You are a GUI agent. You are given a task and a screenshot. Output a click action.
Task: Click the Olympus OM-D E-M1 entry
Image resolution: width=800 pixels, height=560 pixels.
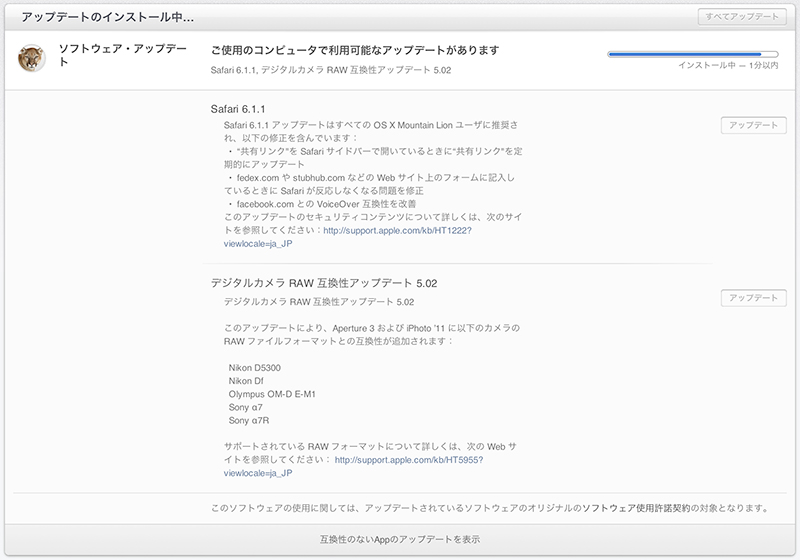tap(272, 394)
